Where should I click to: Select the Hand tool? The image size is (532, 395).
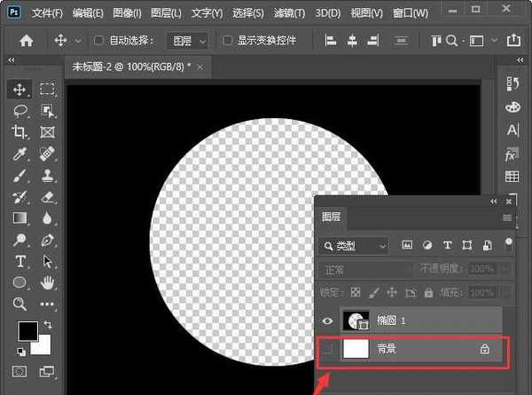[x=47, y=283]
